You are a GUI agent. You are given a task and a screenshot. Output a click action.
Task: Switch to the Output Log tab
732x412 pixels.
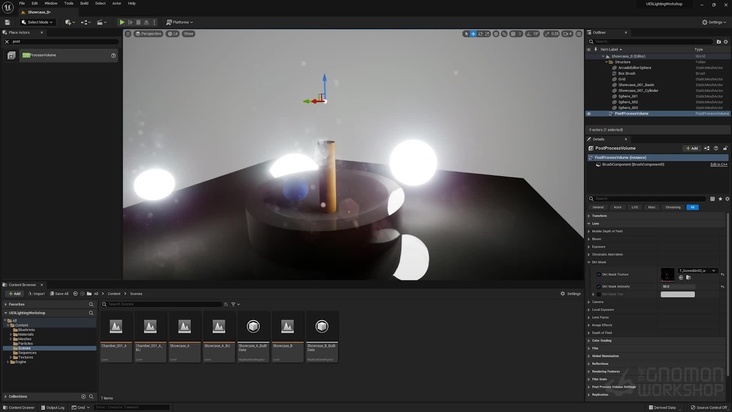54,407
